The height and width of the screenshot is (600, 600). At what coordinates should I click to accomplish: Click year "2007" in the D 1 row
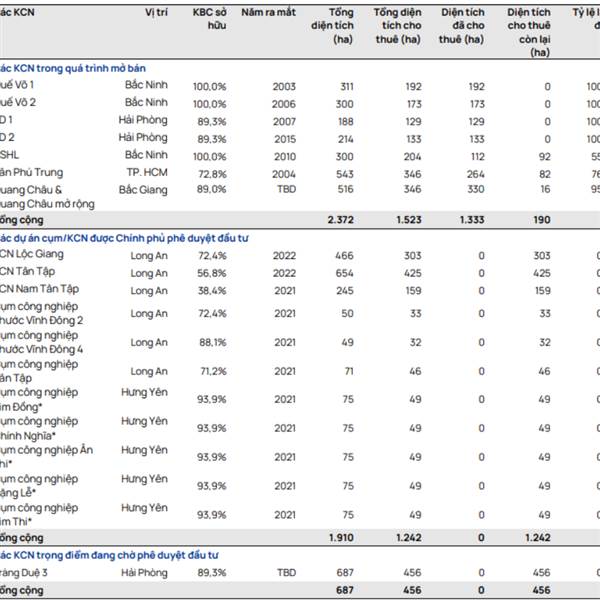(284, 122)
